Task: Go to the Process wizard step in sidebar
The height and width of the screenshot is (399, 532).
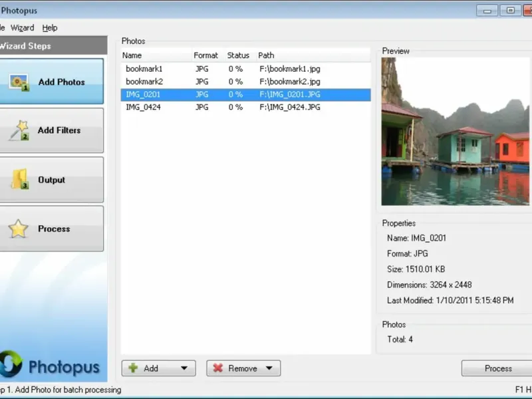Action: [x=52, y=229]
